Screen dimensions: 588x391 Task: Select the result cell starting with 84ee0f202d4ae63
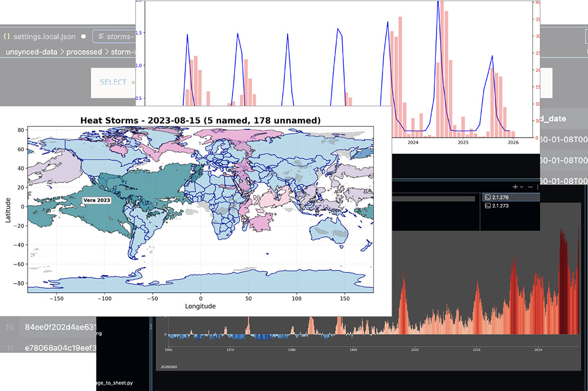point(60,327)
